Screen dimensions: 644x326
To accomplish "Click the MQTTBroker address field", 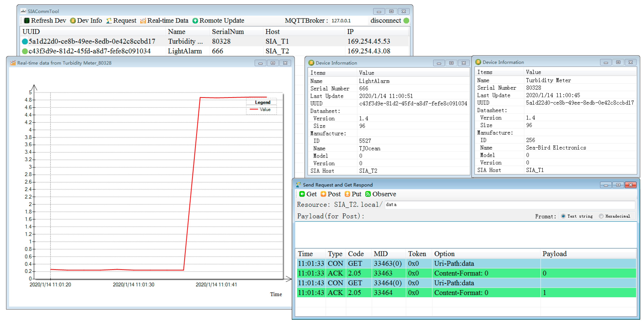I will coord(348,21).
